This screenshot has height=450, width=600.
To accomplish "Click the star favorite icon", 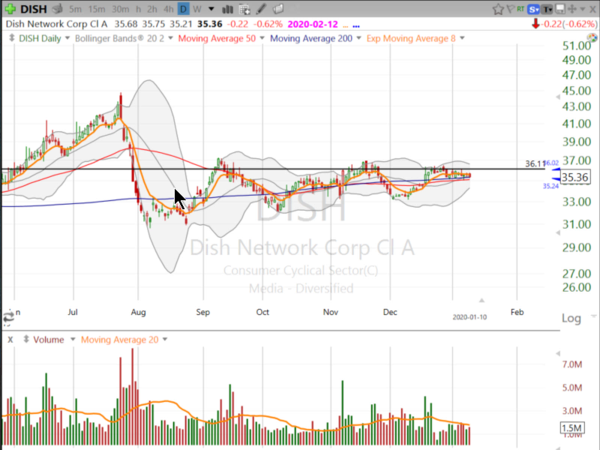I will coord(498,9).
